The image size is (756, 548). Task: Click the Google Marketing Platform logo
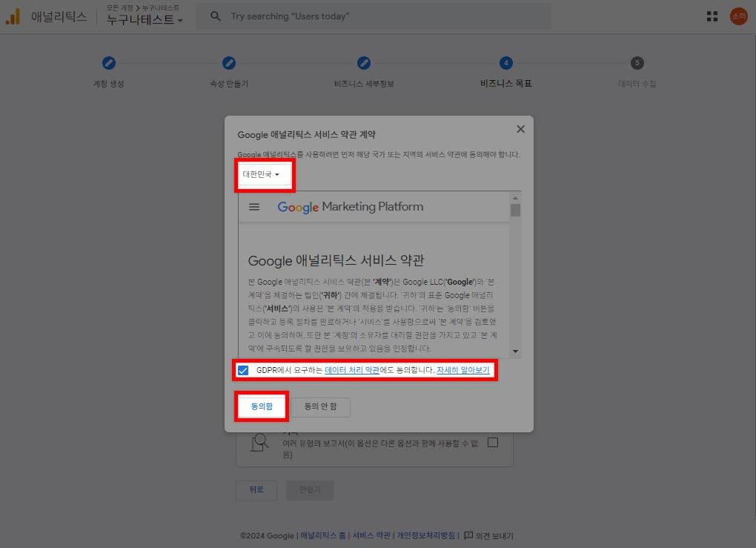[x=351, y=207]
